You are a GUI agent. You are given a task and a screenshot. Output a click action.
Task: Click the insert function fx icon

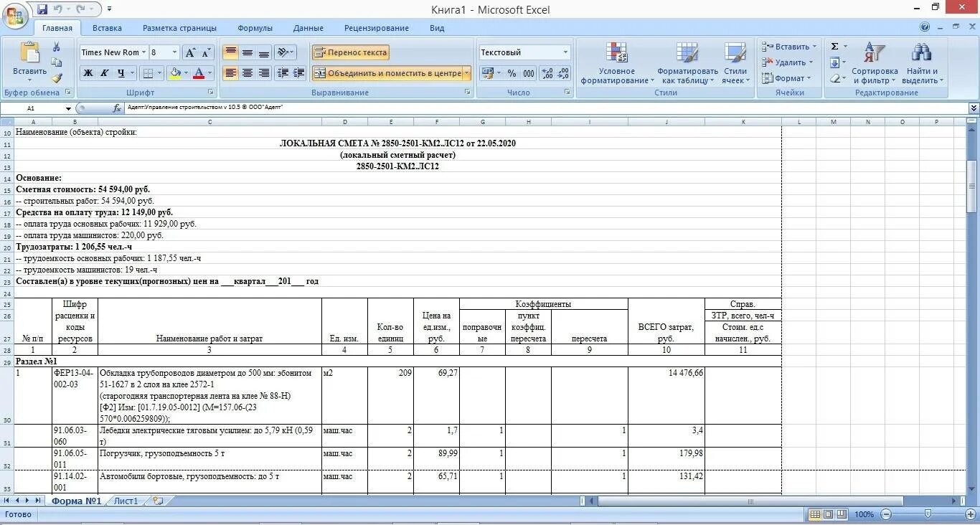click(x=117, y=108)
